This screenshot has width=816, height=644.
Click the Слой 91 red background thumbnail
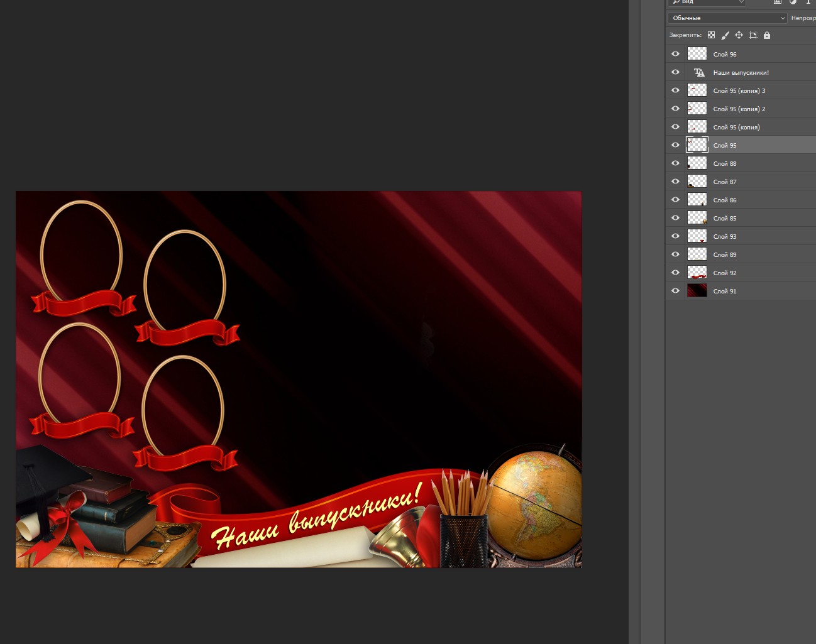coord(697,291)
